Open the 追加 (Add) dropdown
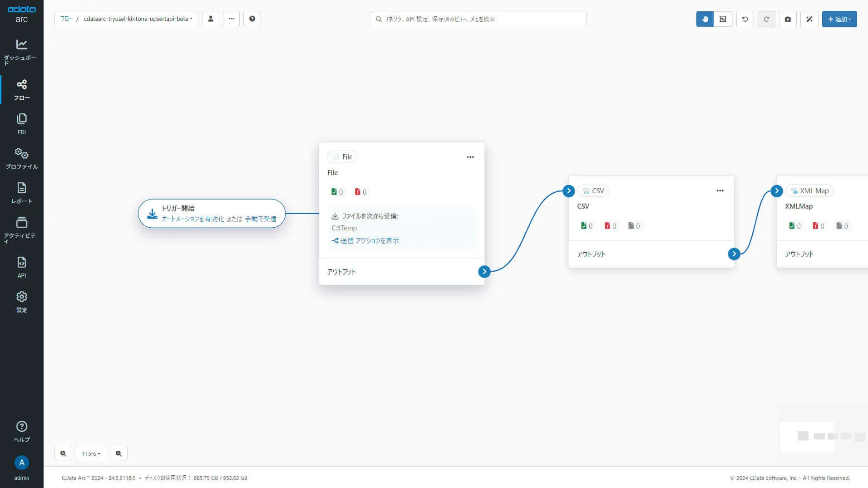This screenshot has width=868, height=488. [x=839, y=19]
